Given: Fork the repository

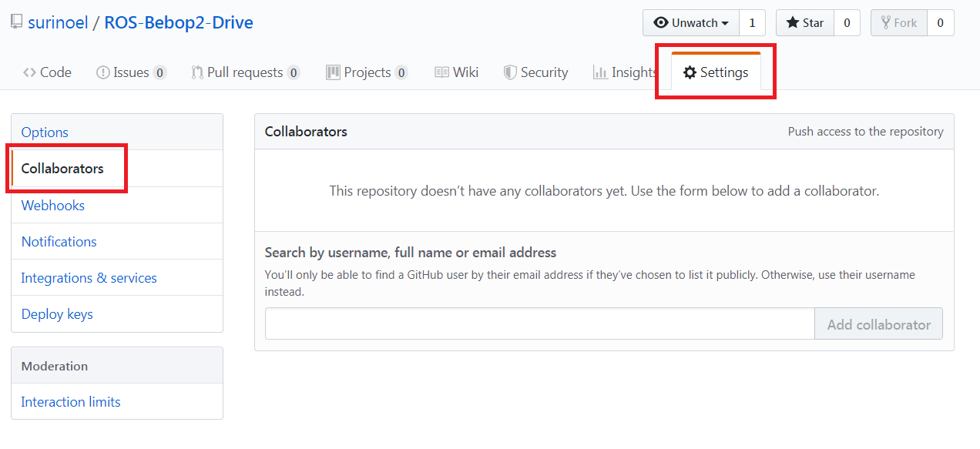Looking at the screenshot, I should pyautogui.click(x=899, y=23).
